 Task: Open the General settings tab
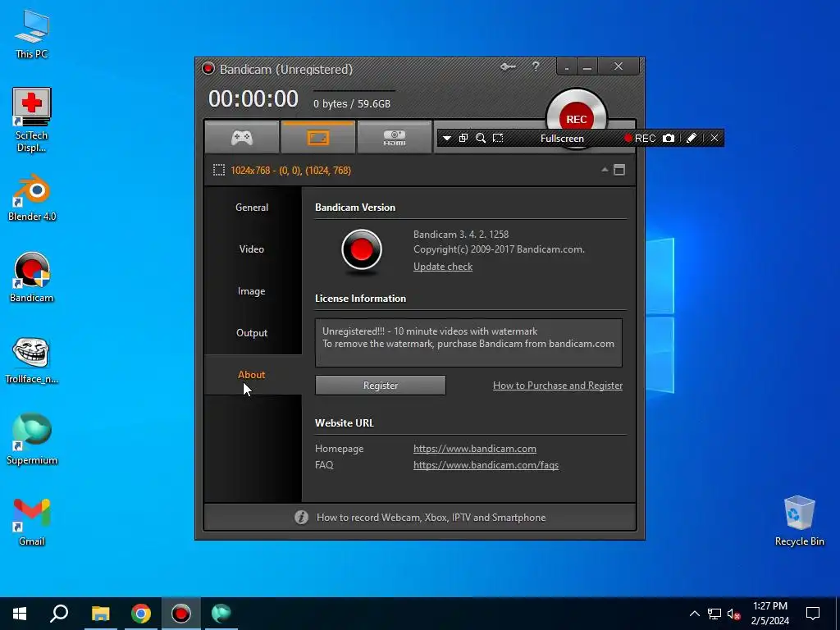252,208
